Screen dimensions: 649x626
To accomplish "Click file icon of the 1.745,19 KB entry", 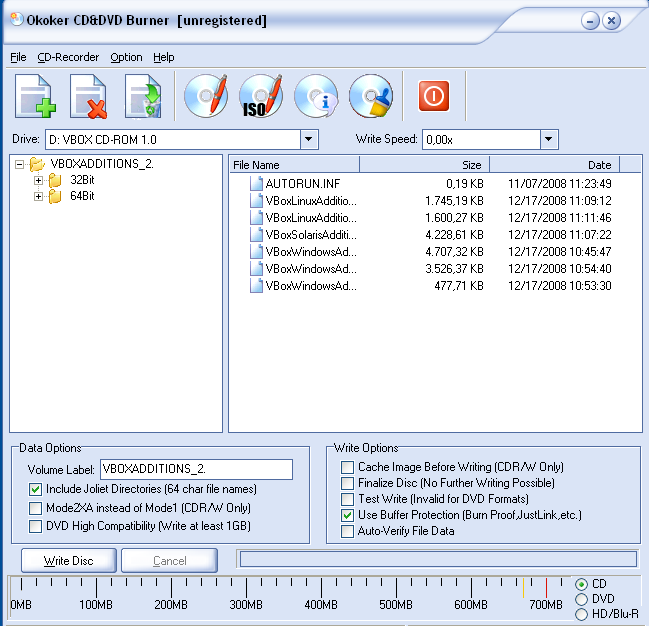I will pos(256,201).
